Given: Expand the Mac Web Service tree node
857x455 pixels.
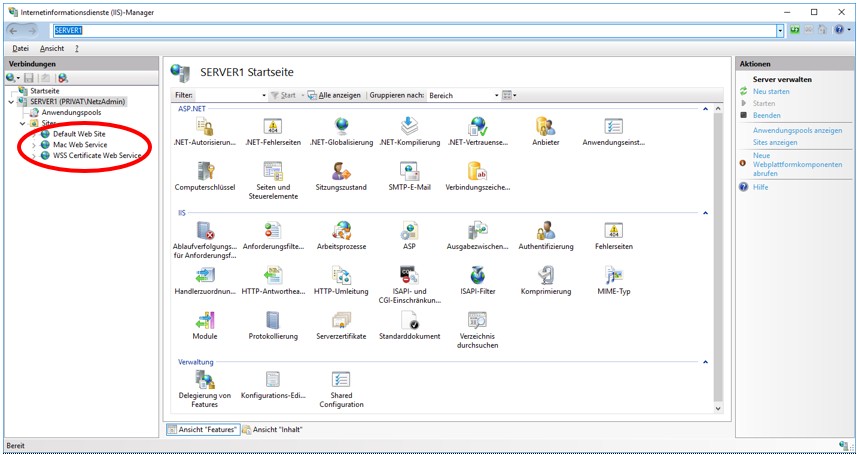Looking at the screenshot, I should [x=34, y=145].
